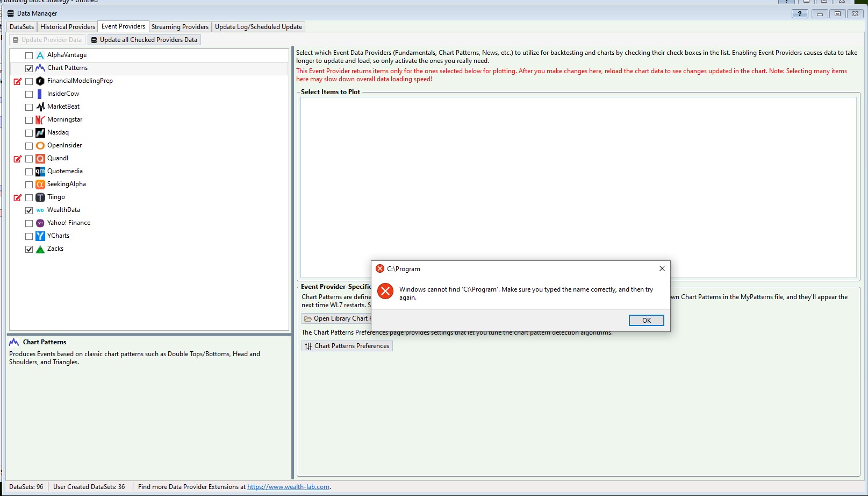Image resolution: width=868 pixels, height=496 pixels.
Task: Uncheck the Chart Patterns checkbox
Action: tap(29, 68)
